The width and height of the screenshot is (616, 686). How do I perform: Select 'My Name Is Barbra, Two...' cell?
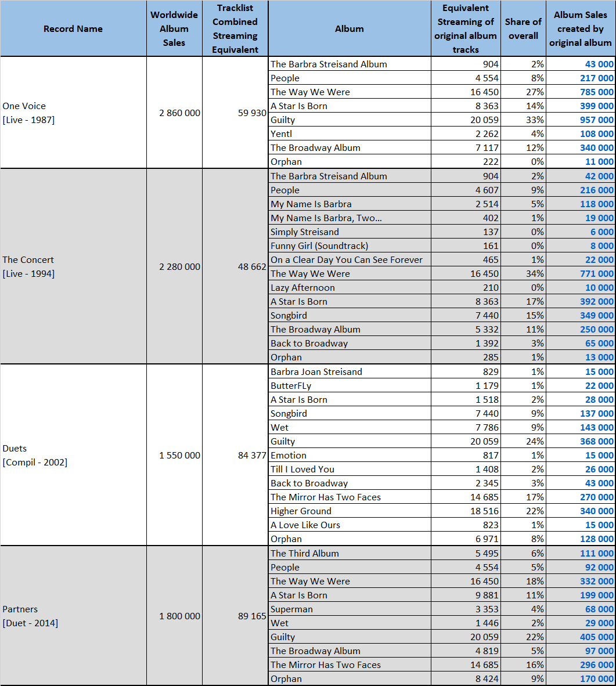(x=350, y=218)
